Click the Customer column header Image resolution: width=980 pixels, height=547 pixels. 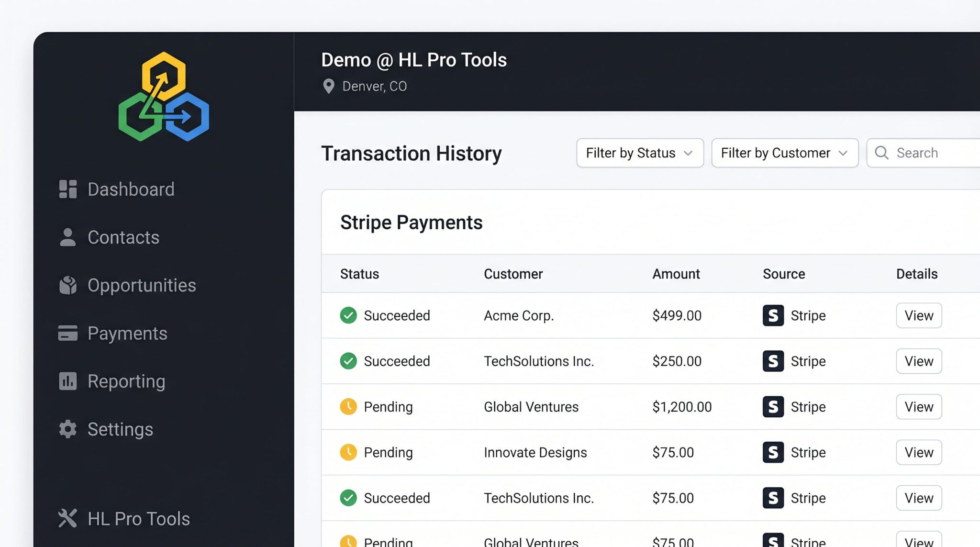tap(513, 274)
